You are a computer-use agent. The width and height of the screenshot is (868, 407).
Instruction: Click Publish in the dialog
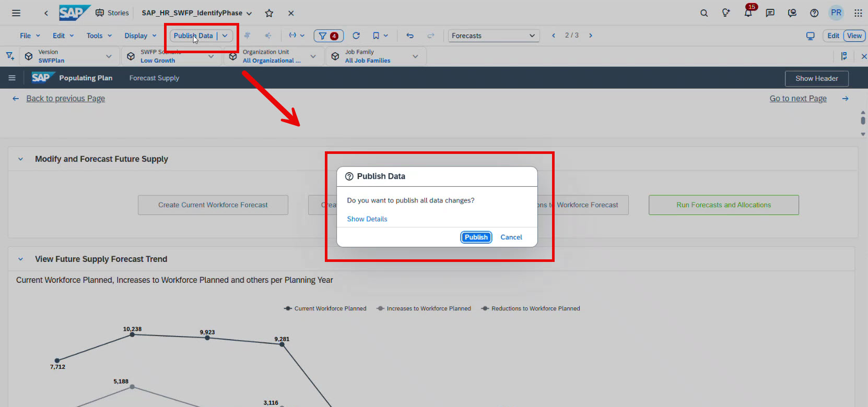click(476, 237)
